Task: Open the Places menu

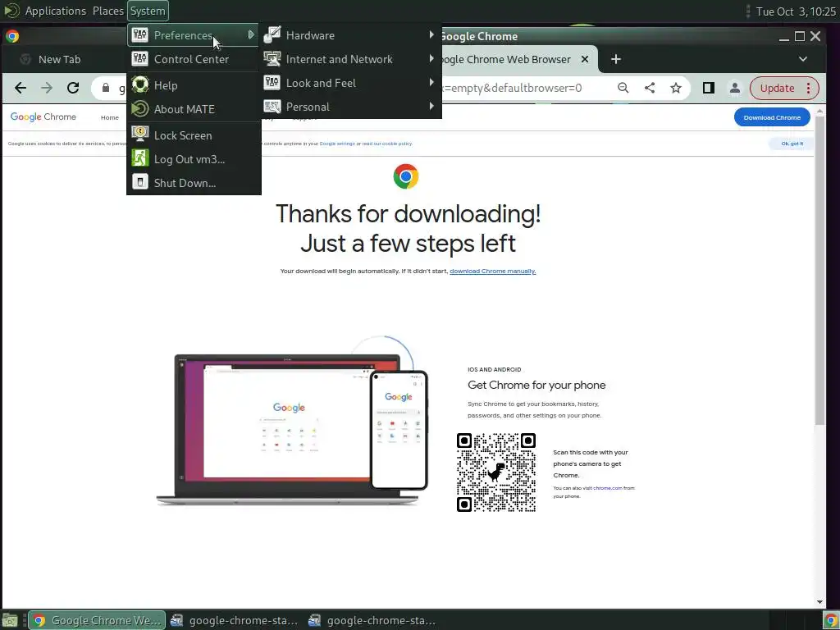Action: [107, 11]
